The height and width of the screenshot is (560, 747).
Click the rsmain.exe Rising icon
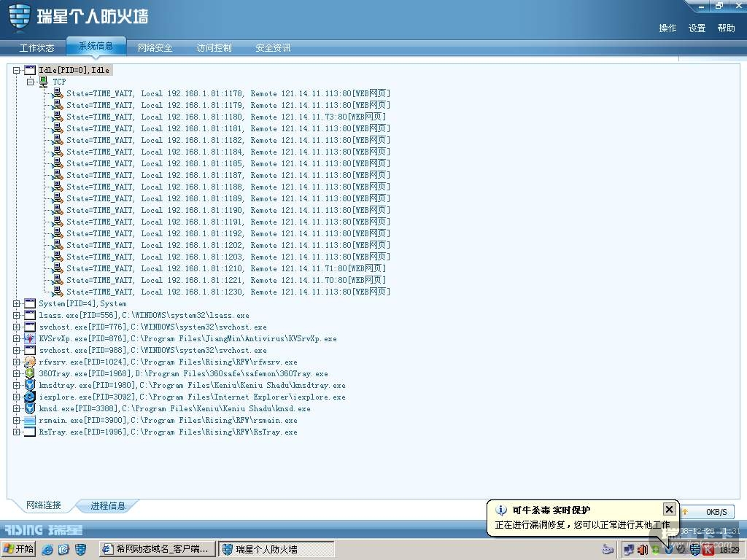click(x=29, y=420)
